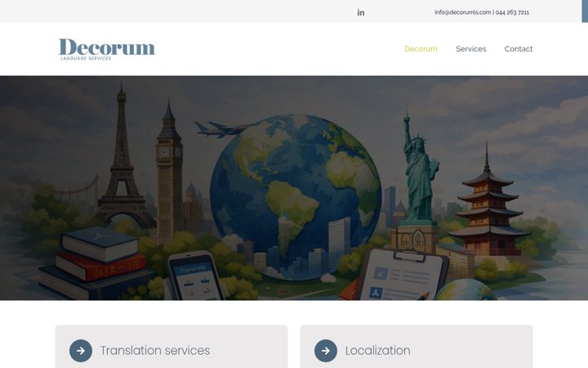Open the Services menu item
The image size is (588, 368).
470,49
